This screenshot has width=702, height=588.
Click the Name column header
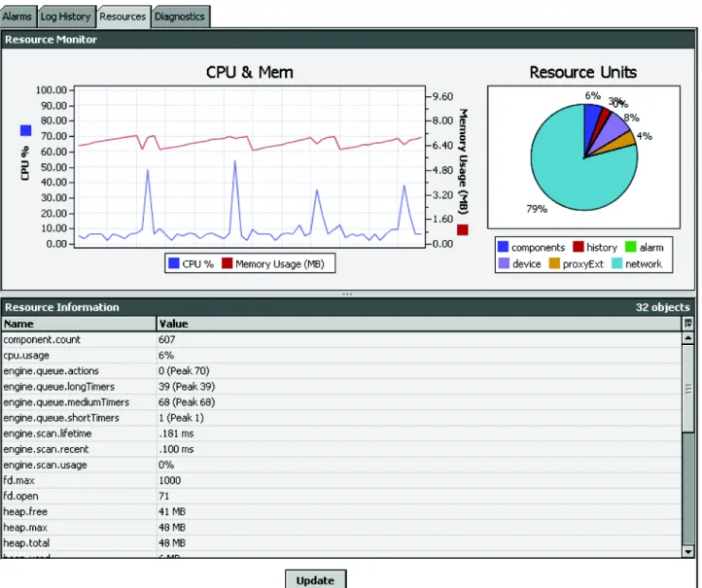pos(79,324)
